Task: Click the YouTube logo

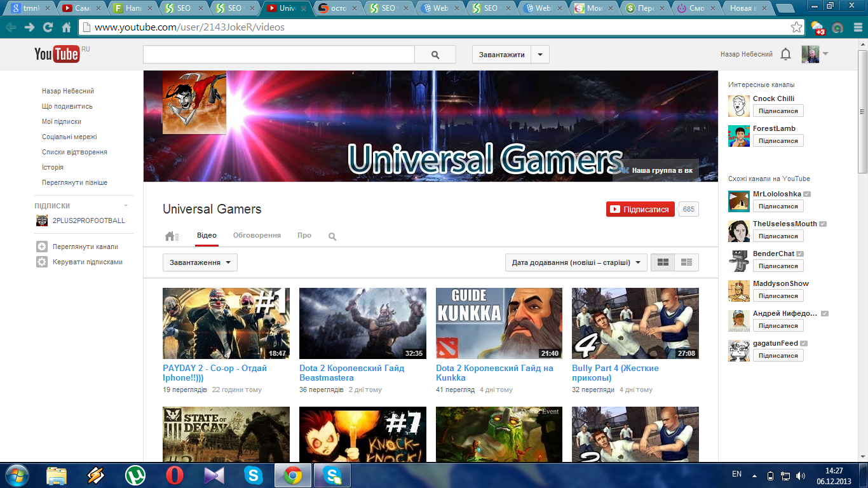Action: [57, 54]
